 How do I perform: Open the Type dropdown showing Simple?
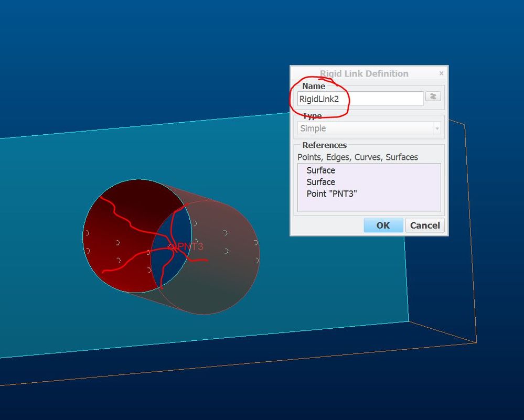[367, 128]
